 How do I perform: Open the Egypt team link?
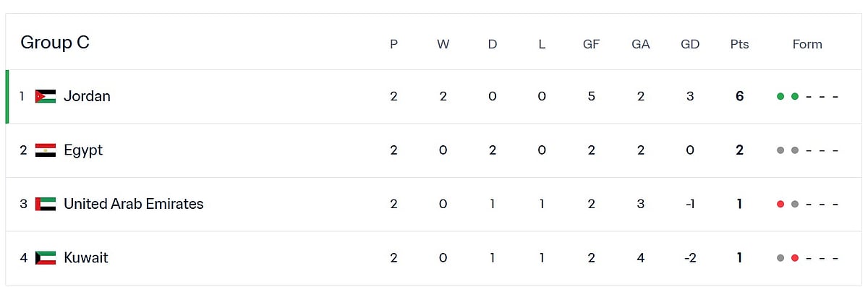coord(83,150)
